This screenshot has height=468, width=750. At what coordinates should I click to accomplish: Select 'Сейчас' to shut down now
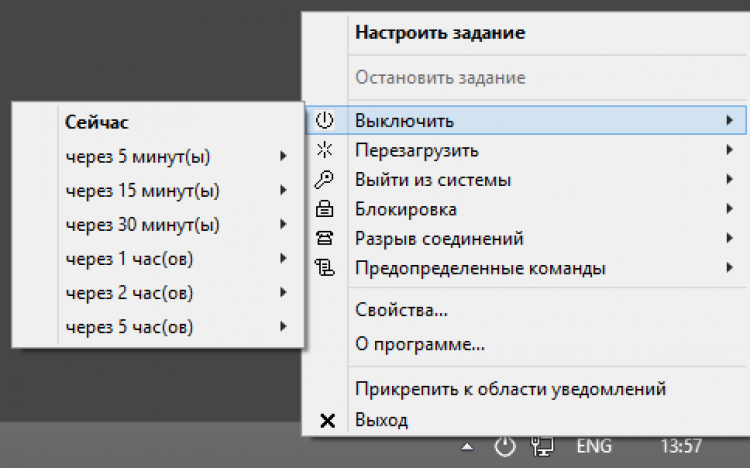click(97, 123)
